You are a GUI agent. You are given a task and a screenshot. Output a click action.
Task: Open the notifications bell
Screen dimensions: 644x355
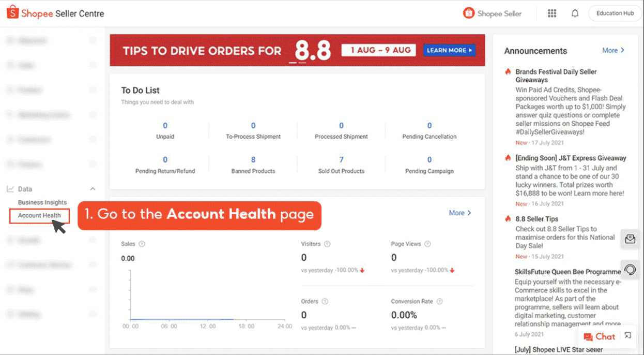[x=575, y=13]
